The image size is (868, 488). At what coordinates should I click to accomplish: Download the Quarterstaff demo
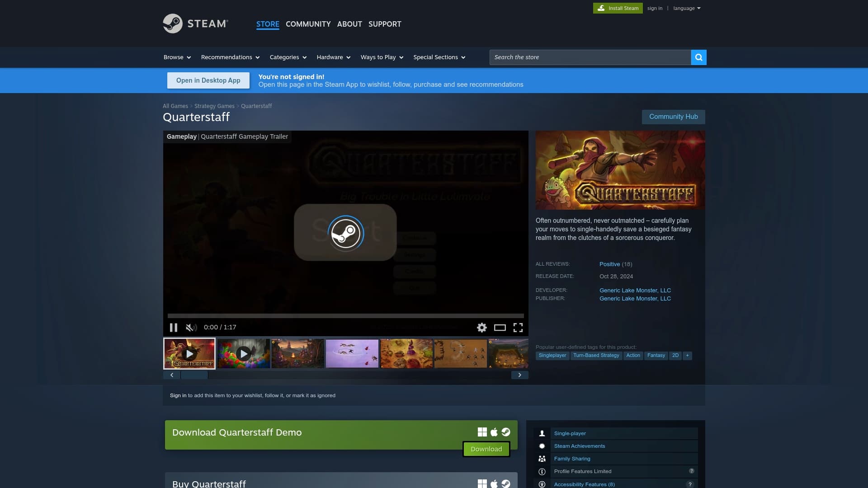(486, 449)
